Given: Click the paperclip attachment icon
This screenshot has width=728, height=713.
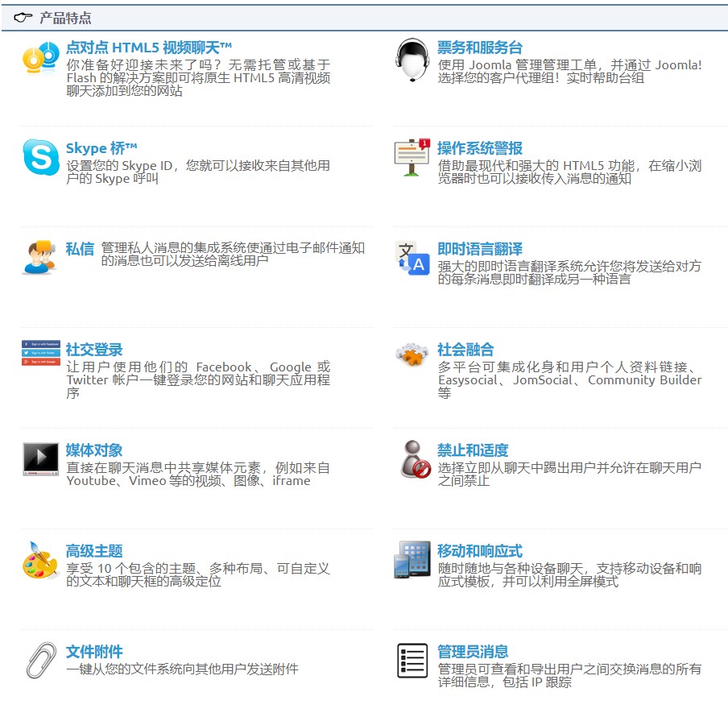Looking at the screenshot, I should (x=41, y=660).
